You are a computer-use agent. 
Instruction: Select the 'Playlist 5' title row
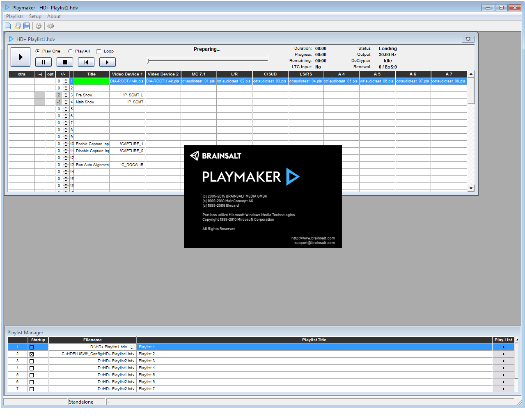pos(314,375)
